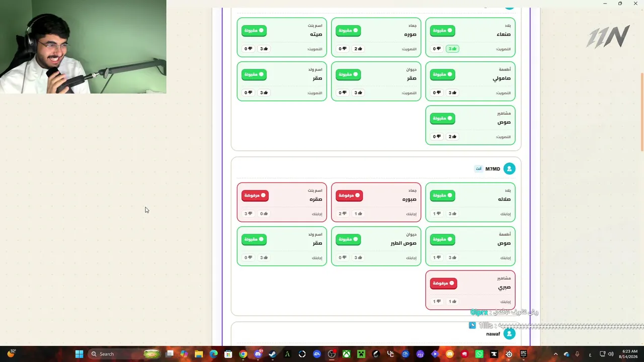Open Steam from the taskbar
This screenshot has width=644, height=362.
click(x=272, y=354)
